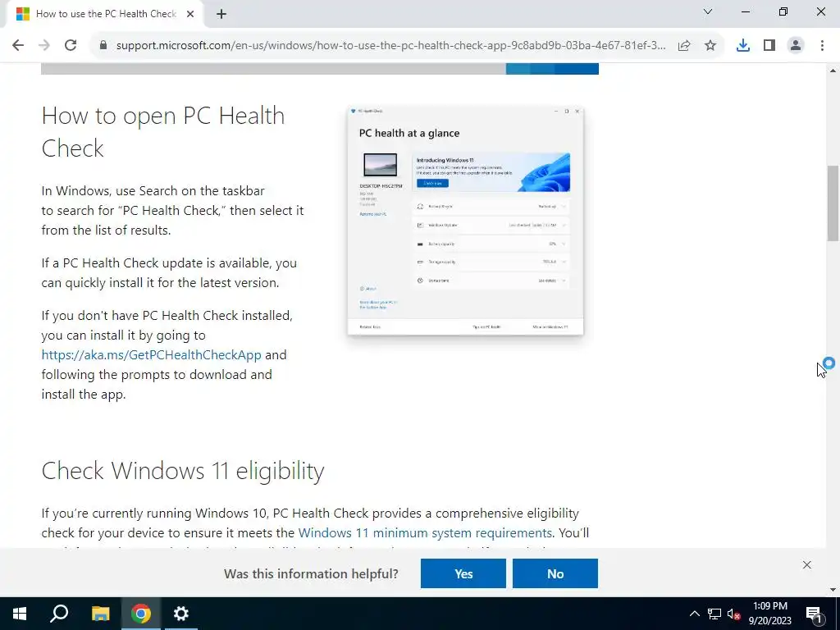
Task: Reload the current page
Action: (x=71, y=46)
